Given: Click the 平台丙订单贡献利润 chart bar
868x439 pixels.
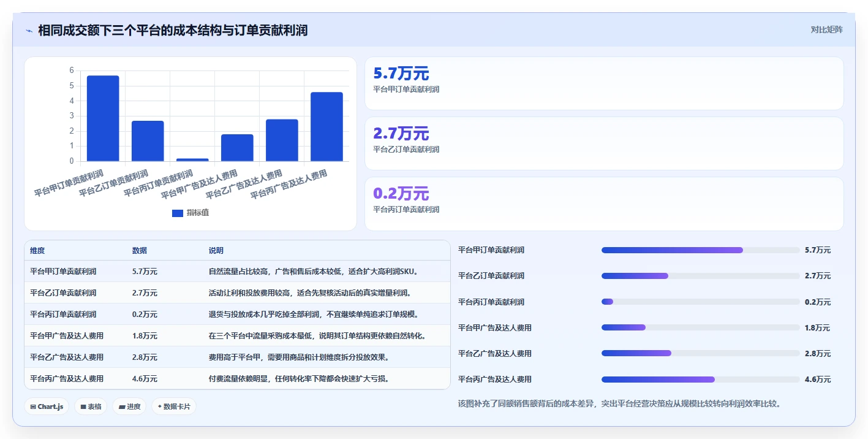Looking at the screenshot, I should coord(192,159).
